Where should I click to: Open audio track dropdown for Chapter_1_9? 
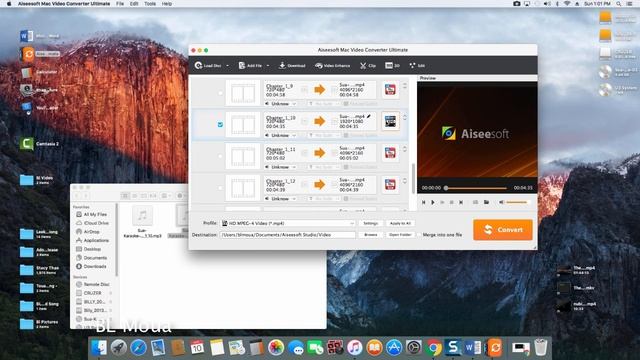281,104
